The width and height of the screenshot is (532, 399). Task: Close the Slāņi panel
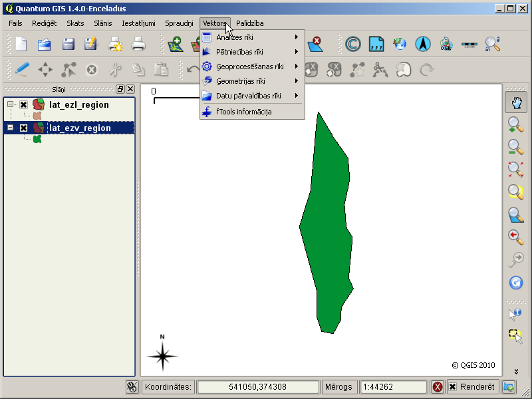click(x=130, y=89)
